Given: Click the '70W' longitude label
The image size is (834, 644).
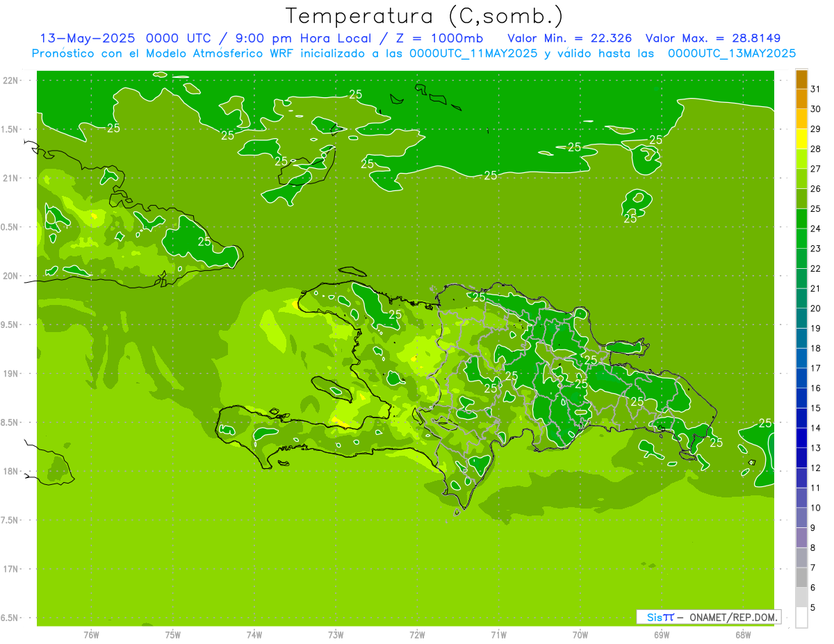Looking at the screenshot, I should coord(580,635).
